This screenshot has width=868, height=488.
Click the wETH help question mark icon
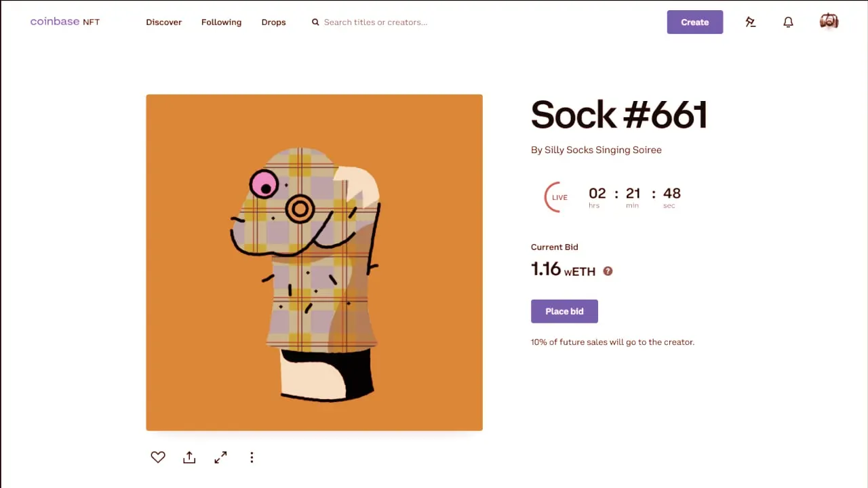click(608, 271)
